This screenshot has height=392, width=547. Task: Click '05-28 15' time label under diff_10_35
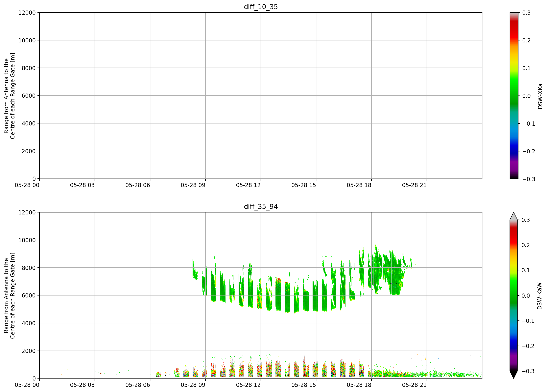(304, 185)
